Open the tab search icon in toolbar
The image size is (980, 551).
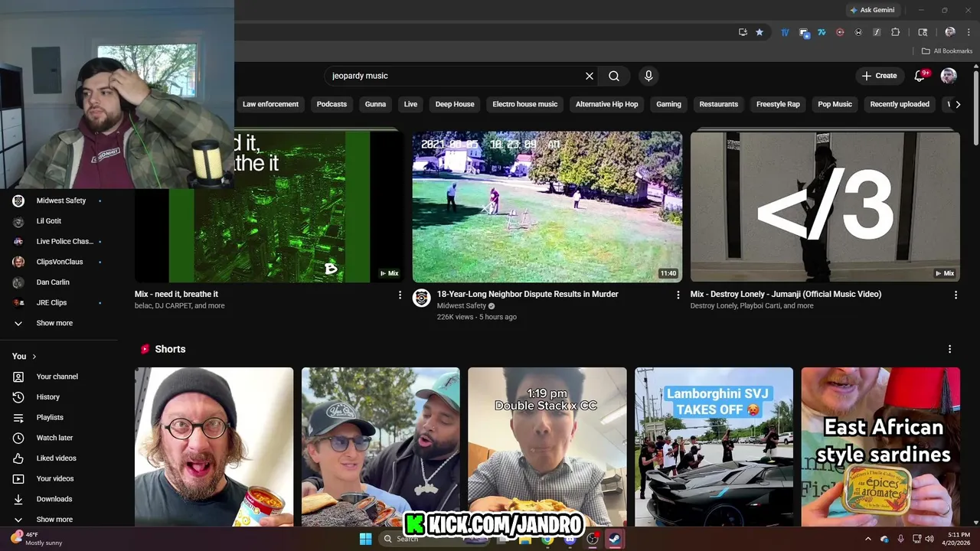click(x=923, y=32)
